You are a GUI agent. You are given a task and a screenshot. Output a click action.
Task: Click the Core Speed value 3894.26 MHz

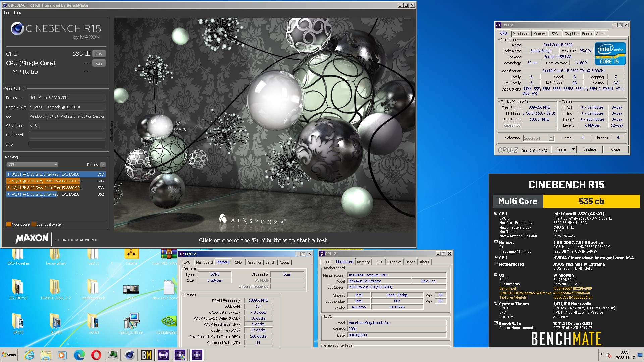click(x=539, y=108)
